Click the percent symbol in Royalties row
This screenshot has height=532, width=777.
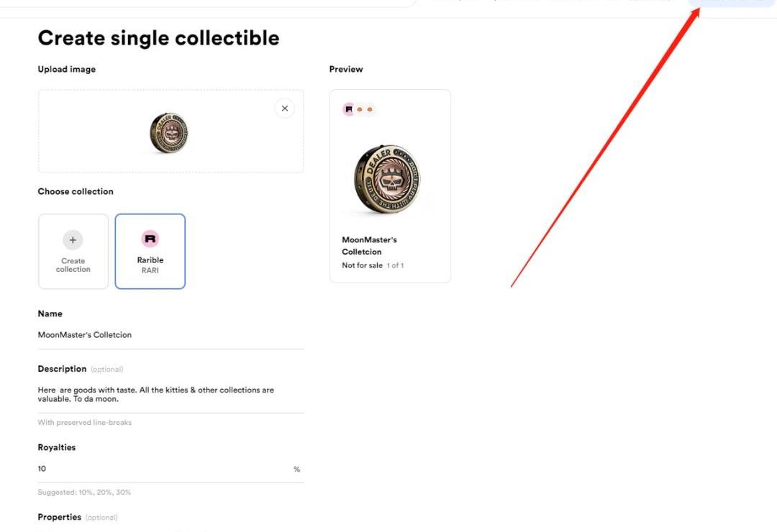296,469
